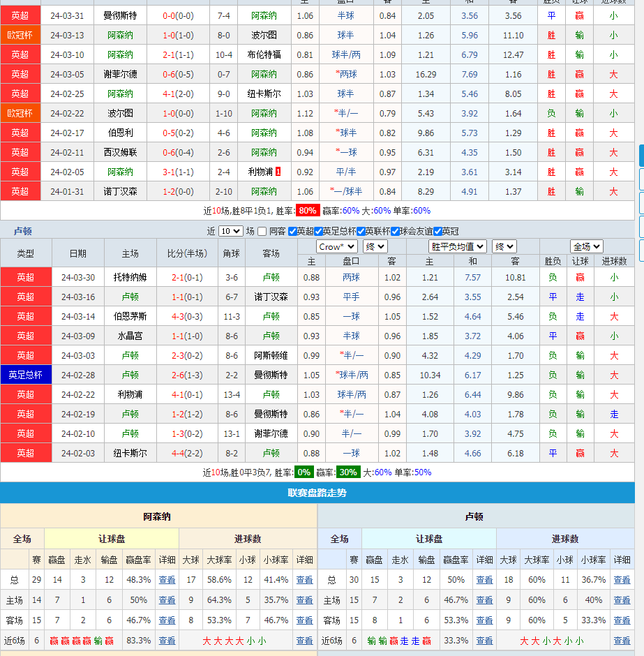Click the 欧冠杯 badge on the 24-03-13 match

pyautogui.click(x=20, y=35)
